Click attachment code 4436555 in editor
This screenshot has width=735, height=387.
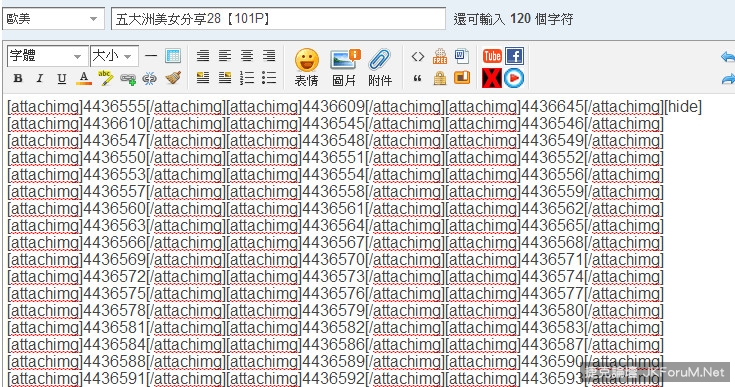pyautogui.click(x=114, y=106)
